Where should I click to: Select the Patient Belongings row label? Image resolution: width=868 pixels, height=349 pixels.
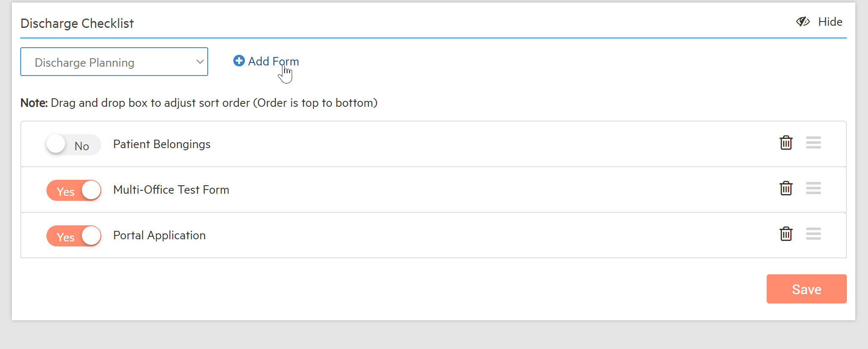(x=162, y=144)
